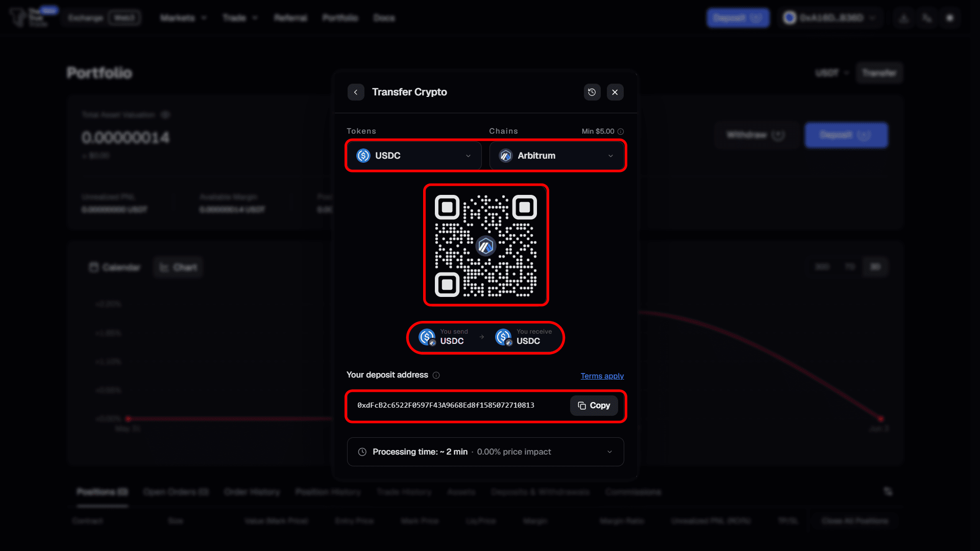This screenshot has width=980, height=551.
Task: Open the Portfolio nav item
Action: [340, 18]
